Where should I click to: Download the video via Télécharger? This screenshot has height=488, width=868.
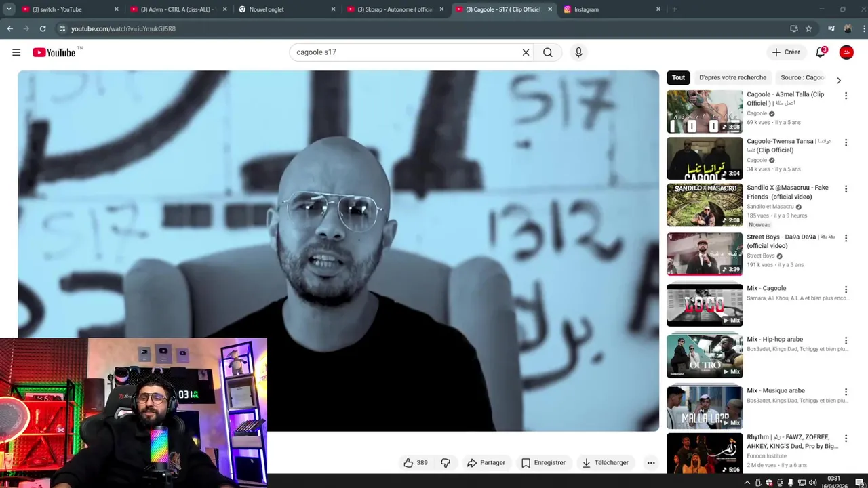click(606, 463)
